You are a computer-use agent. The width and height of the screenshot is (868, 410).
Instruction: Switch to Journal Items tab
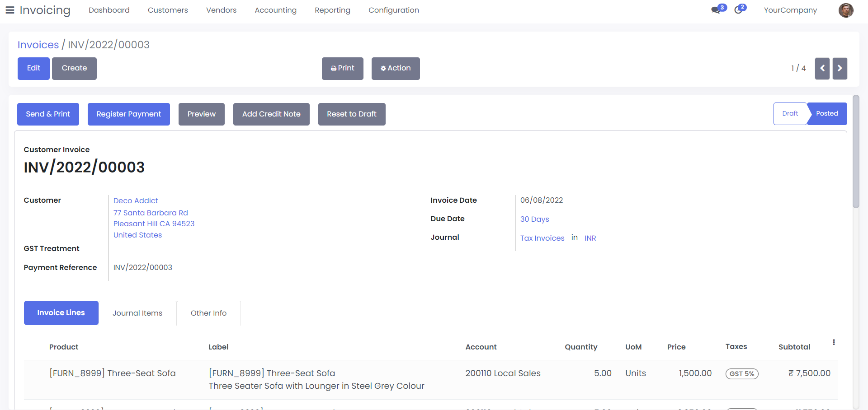point(137,313)
